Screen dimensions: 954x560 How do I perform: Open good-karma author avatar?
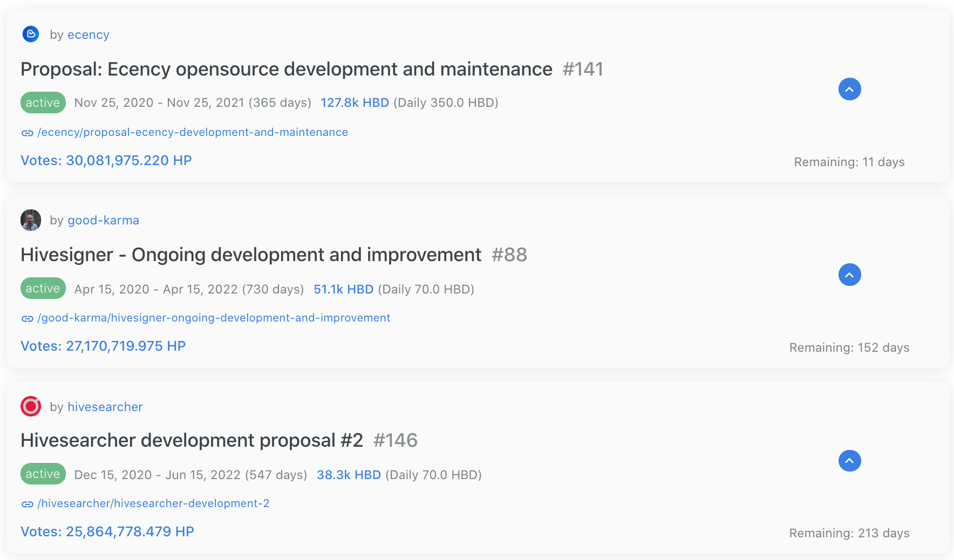click(31, 220)
